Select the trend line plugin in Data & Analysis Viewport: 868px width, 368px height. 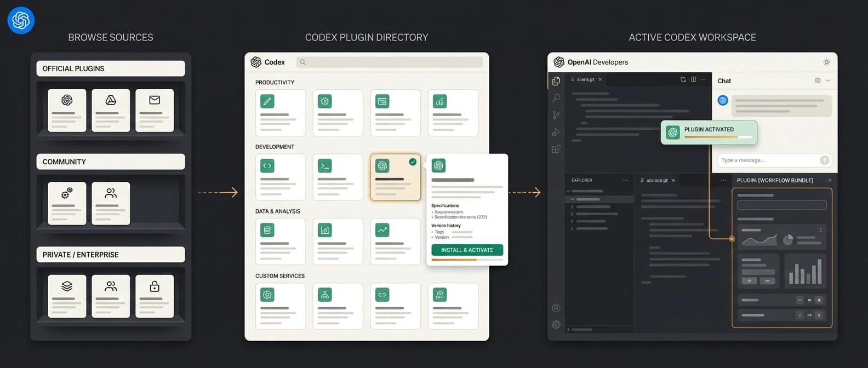click(396, 242)
